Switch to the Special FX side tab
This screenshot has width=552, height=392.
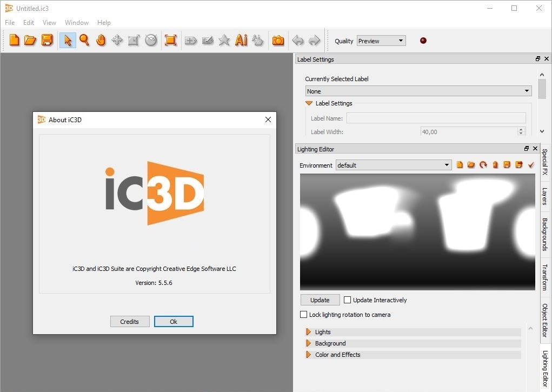point(545,162)
